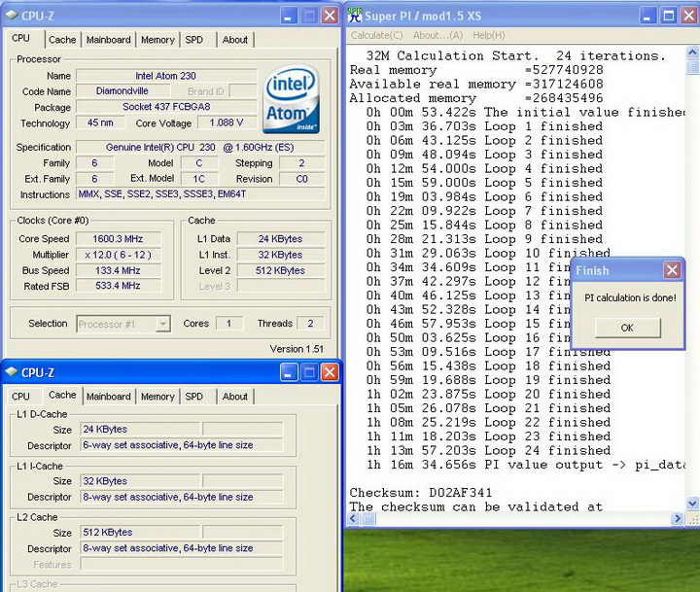The height and width of the screenshot is (592, 700).
Task: Click the L1 D-Cache descriptor 6-way set associative
Action: pyautogui.click(x=181, y=445)
